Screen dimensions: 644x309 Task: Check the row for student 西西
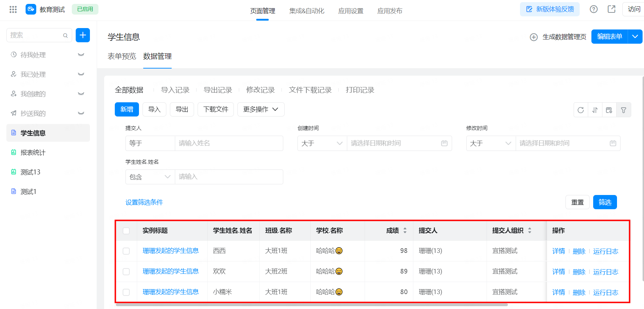click(x=126, y=251)
